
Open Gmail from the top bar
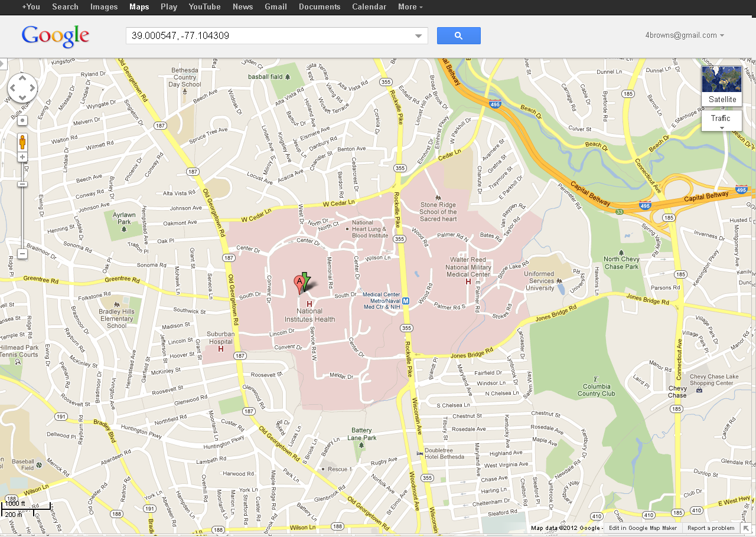click(276, 7)
